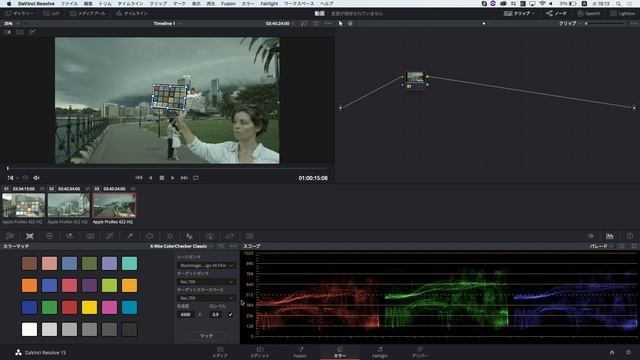Open the Keyframes panel icon

[x=590, y=236]
